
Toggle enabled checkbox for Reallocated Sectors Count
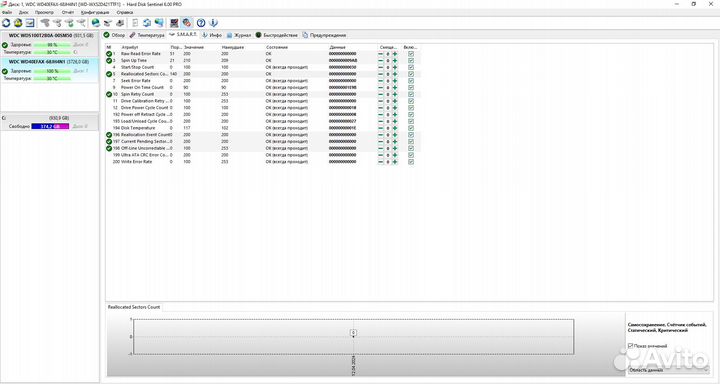click(411, 74)
